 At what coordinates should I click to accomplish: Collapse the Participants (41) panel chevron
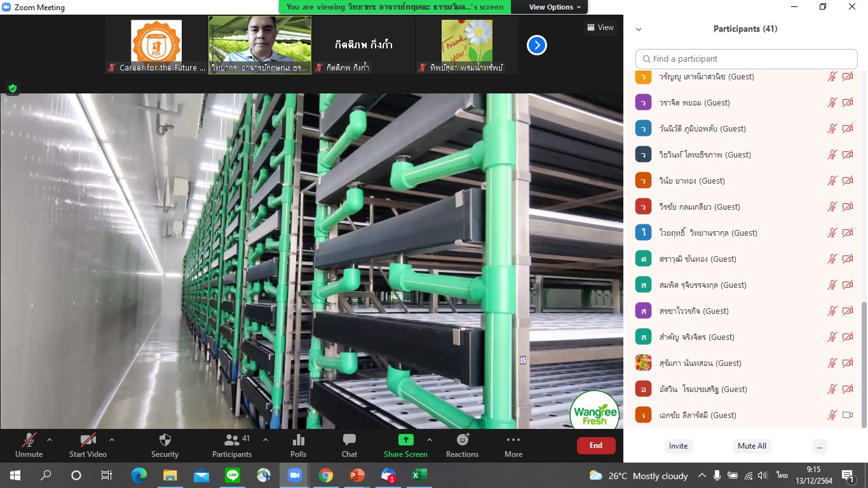click(639, 29)
